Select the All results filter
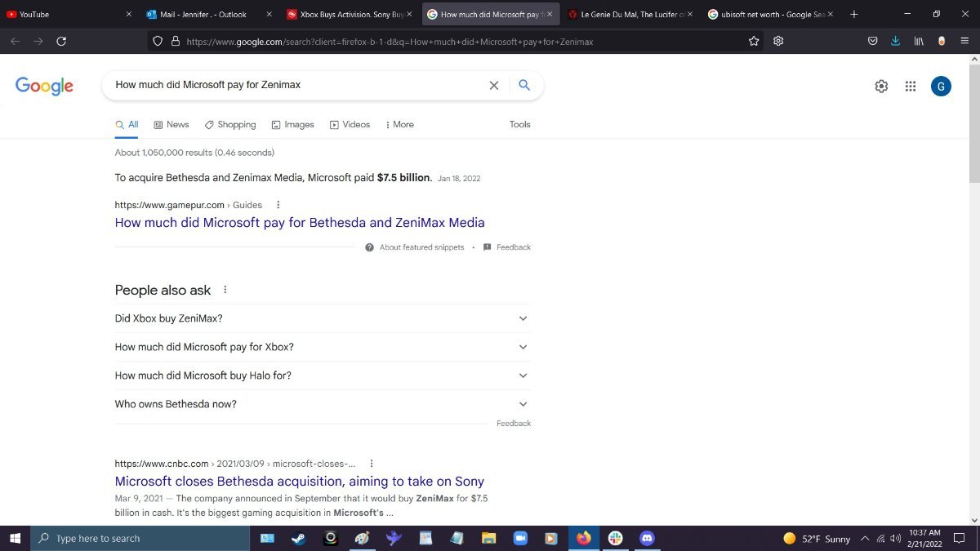Viewport: 980px width, 551px height. 127,125
